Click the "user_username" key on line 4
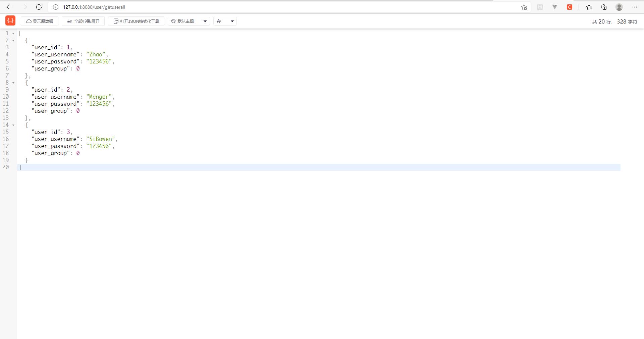The height and width of the screenshot is (339, 644). coord(56,54)
